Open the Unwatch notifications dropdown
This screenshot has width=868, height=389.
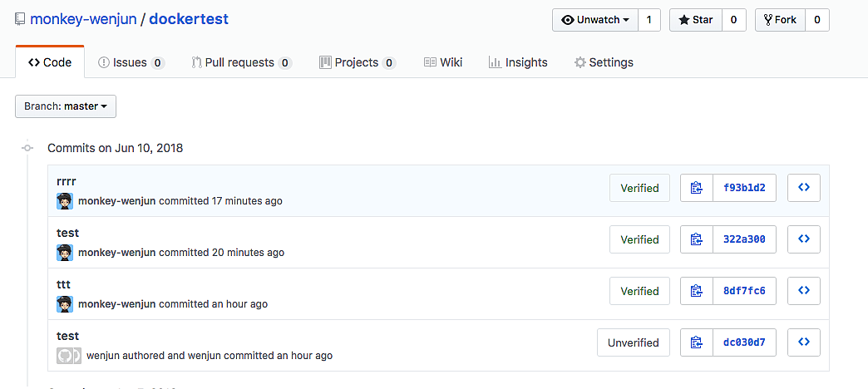595,20
